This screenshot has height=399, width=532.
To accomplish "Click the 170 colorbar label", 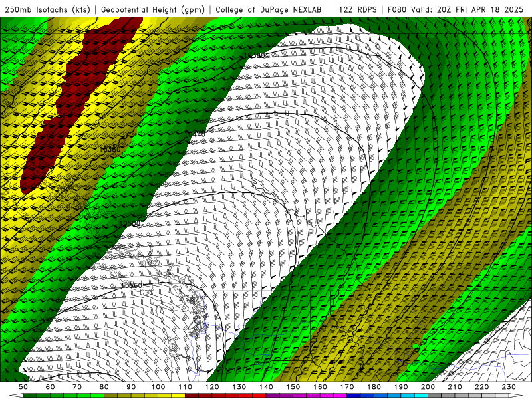I will (347, 387).
